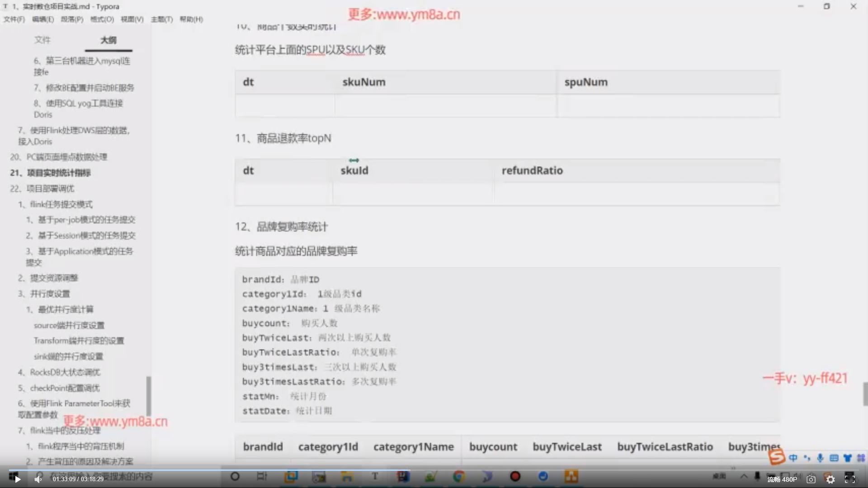Viewport: 868px width, 488px height.
Task: Open the 格式(O) menu
Action: click(x=102, y=19)
